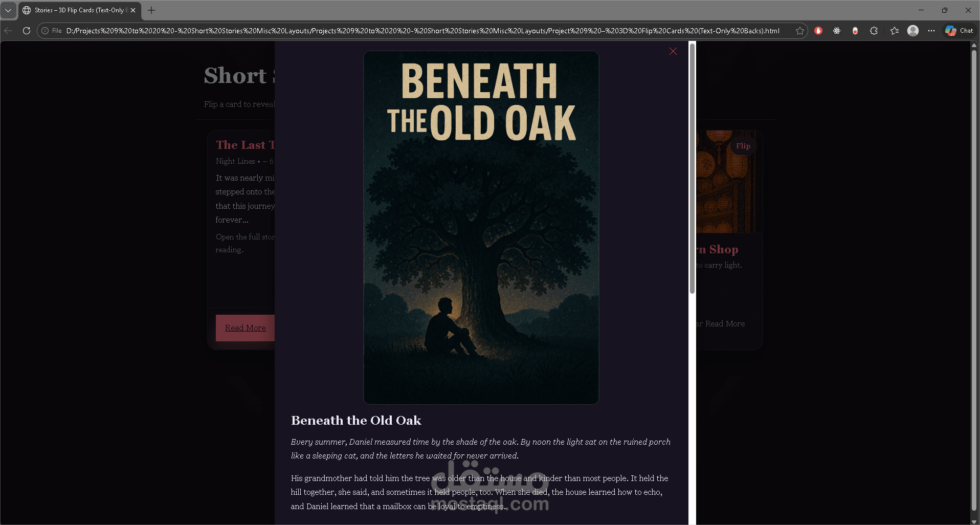Screen dimensions: 980x525
Task: Click the italic 'Every summer, Daniel' paragraph
Action: tap(481, 449)
